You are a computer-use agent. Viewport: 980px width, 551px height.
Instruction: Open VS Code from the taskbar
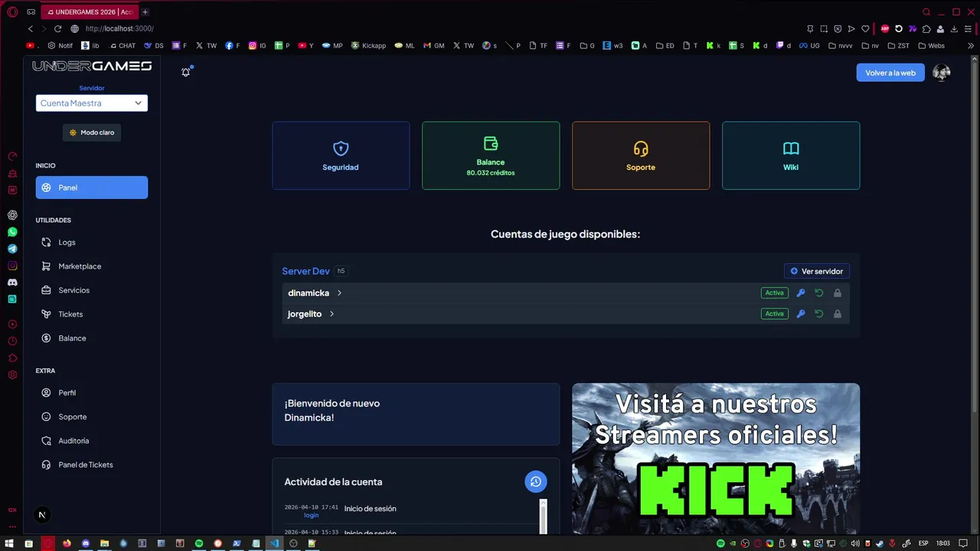(x=274, y=543)
